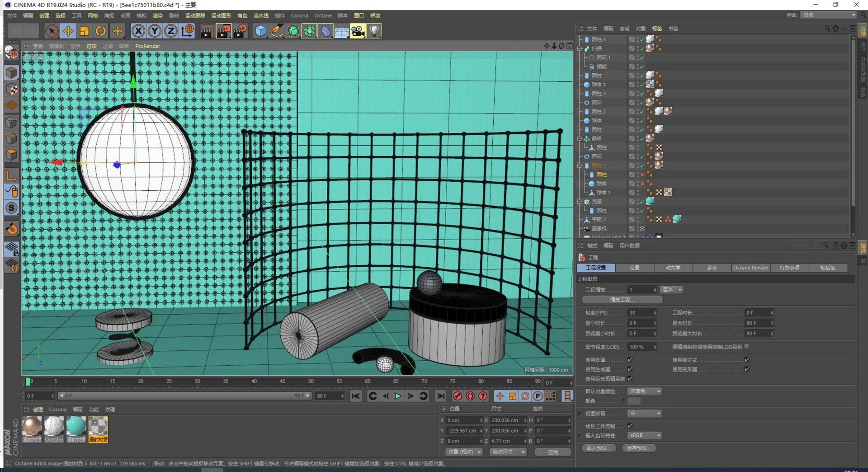Click the Record Active Objects button

pos(458,396)
